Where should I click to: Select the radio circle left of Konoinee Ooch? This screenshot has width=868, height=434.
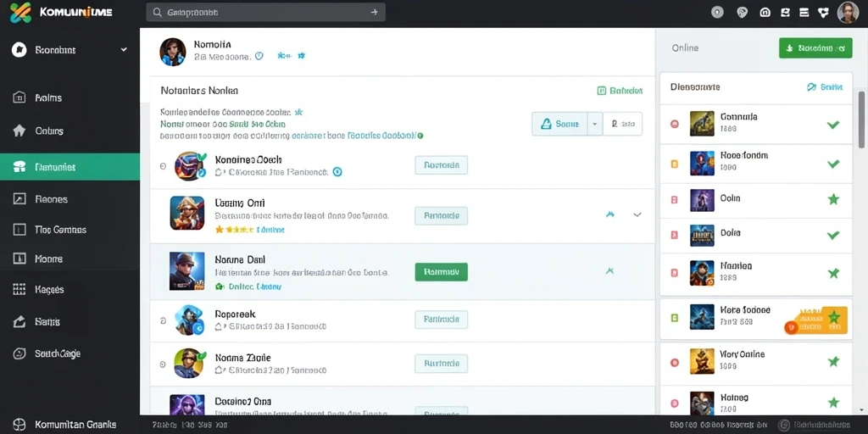[163, 165]
